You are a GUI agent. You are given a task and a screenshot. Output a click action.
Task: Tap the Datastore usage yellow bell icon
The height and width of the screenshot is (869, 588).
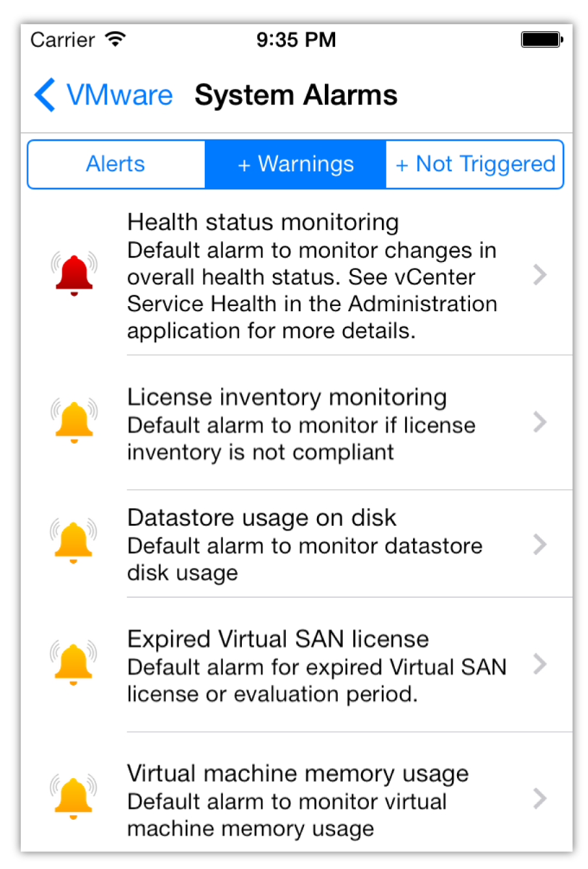tap(73, 542)
